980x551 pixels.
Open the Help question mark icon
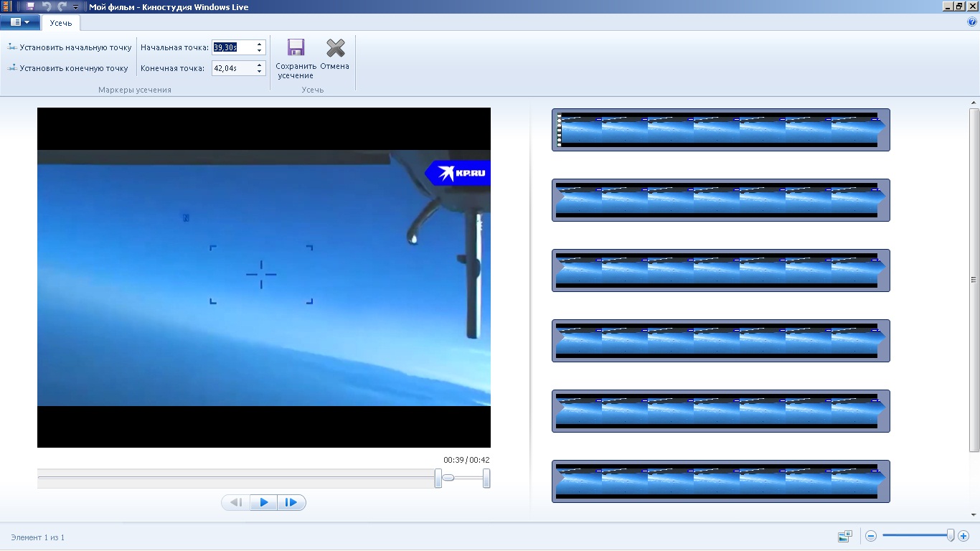(972, 22)
